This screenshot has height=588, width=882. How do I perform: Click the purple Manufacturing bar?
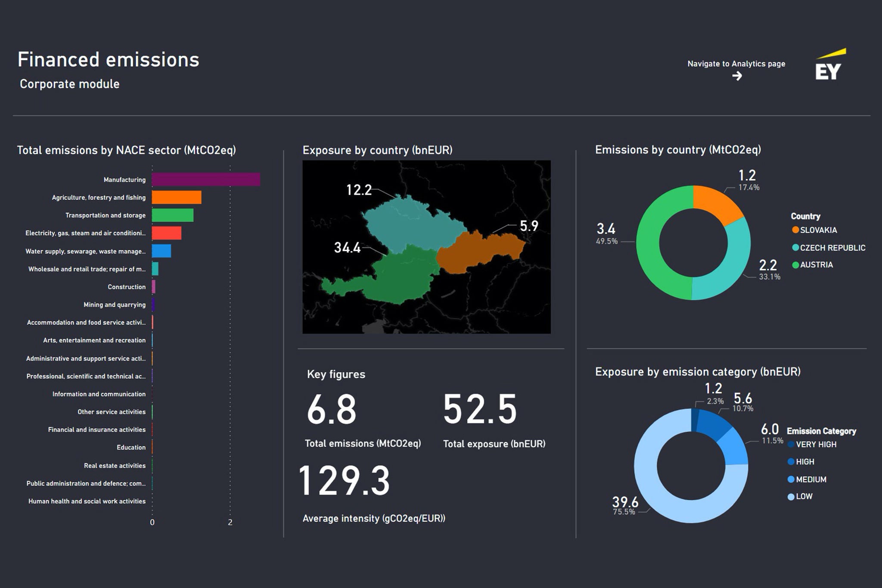pyautogui.click(x=206, y=180)
